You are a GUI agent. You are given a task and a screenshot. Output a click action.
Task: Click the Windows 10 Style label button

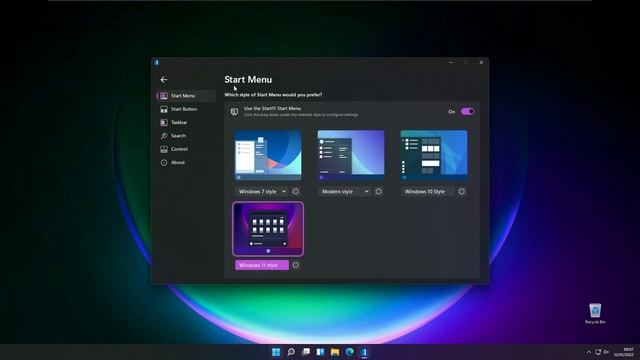click(428, 191)
